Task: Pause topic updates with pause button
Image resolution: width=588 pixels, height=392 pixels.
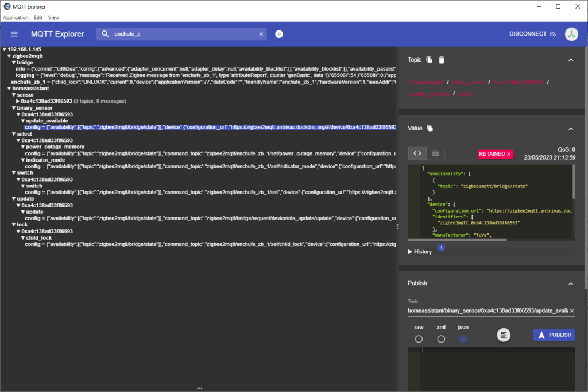Action: tap(279, 34)
